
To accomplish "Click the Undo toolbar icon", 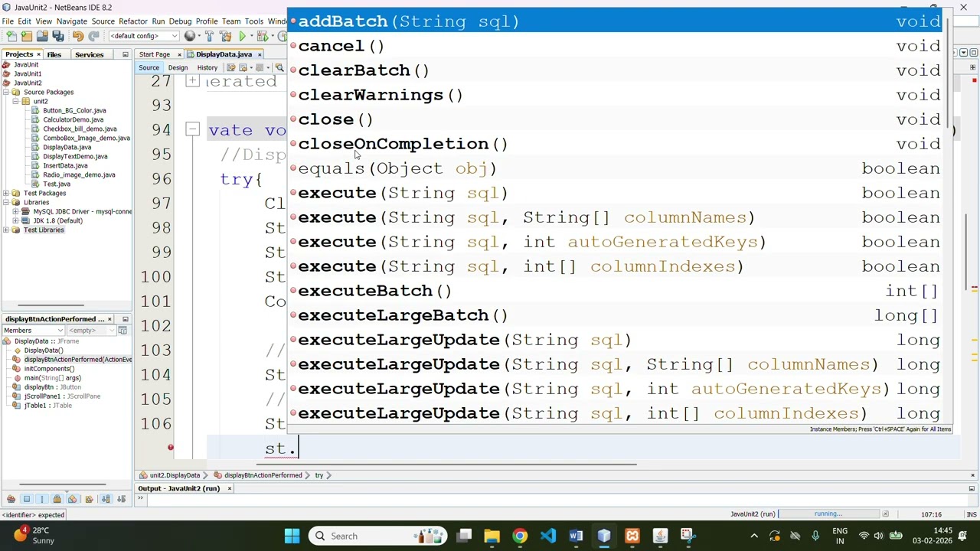I will click(x=77, y=36).
